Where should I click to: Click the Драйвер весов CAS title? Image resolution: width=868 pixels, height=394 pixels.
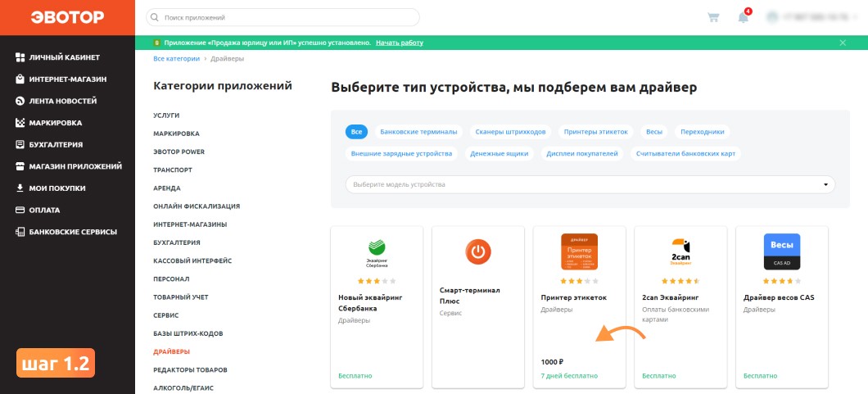tap(779, 297)
